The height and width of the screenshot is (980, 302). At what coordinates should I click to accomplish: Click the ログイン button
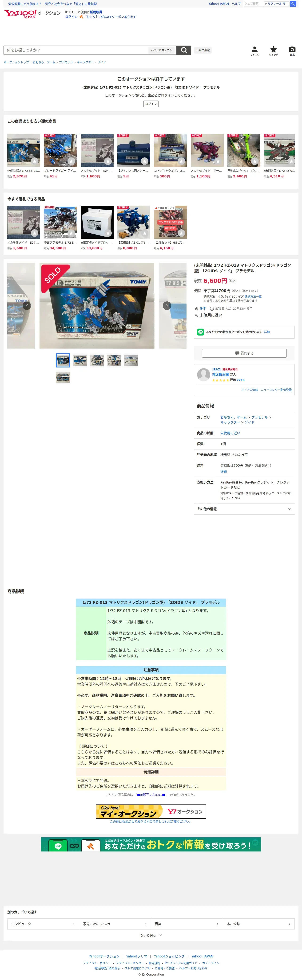coord(151,104)
